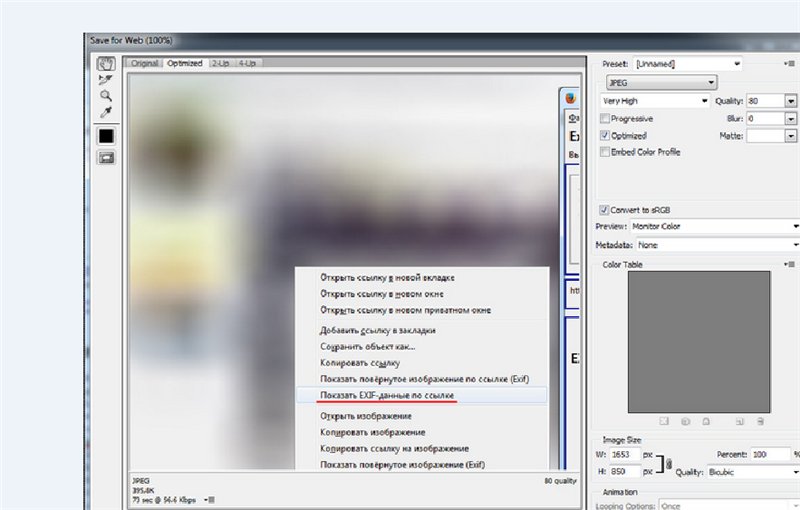Click 'Save for Web (100%)' title text
Image resolution: width=800 pixels, height=510 pixels.
[x=131, y=40]
